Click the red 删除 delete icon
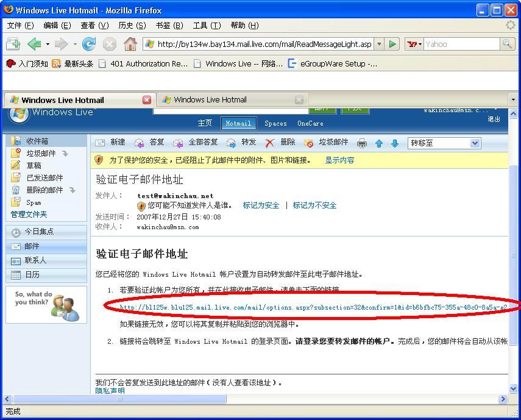This screenshot has height=420, width=521. 269,143
